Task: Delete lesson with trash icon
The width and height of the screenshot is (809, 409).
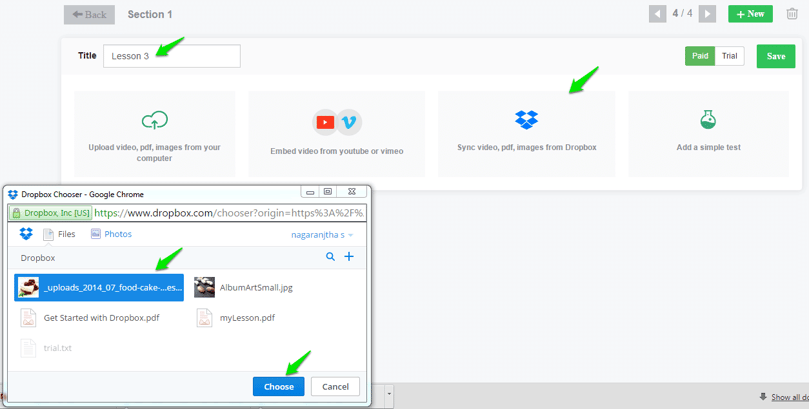Action: click(x=791, y=14)
